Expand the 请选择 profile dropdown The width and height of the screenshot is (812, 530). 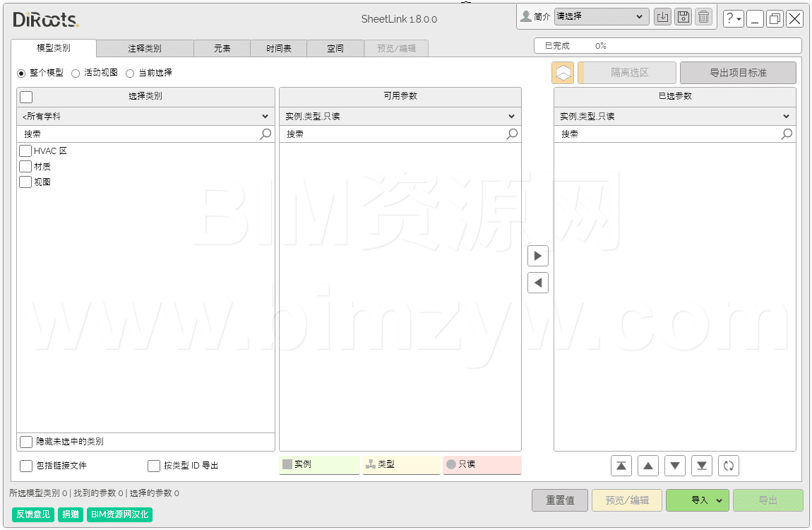[601, 17]
